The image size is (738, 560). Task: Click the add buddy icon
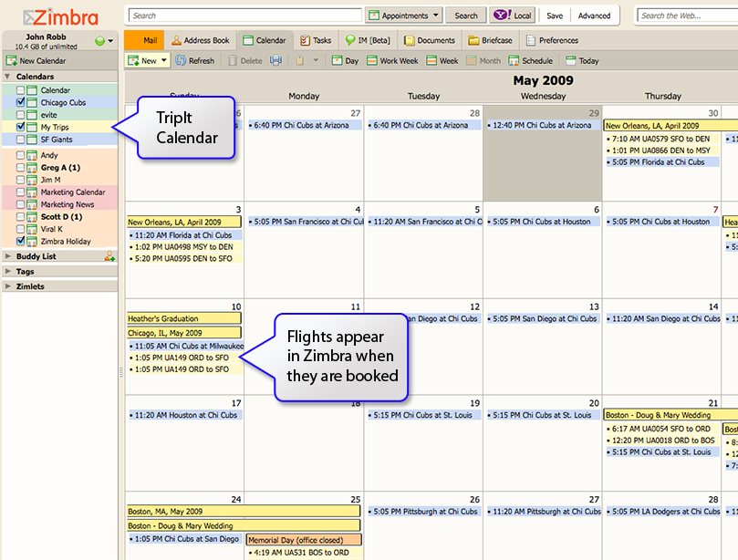tap(109, 256)
